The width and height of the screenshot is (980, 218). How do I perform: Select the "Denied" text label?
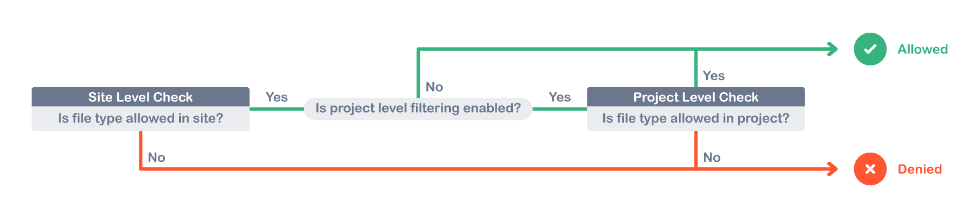pyautogui.click(x=920, y=169)
